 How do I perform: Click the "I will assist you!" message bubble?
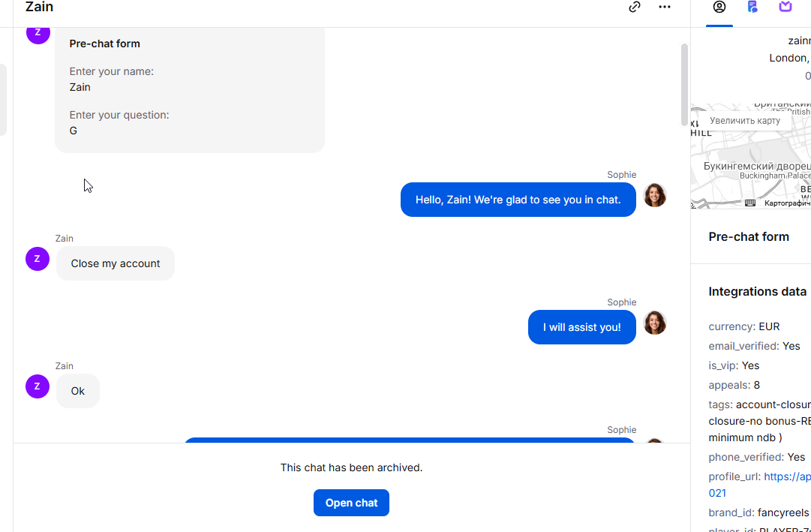pos(582,327)
